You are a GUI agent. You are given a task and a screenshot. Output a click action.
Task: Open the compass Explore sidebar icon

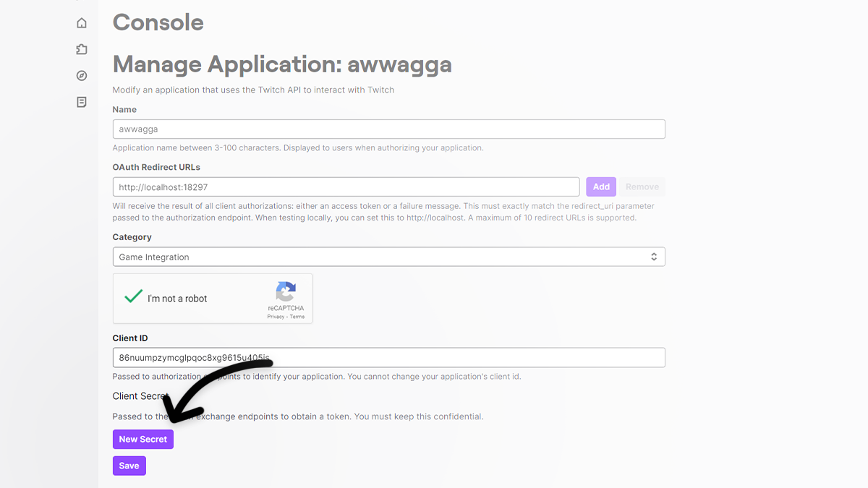pos(82,76)
